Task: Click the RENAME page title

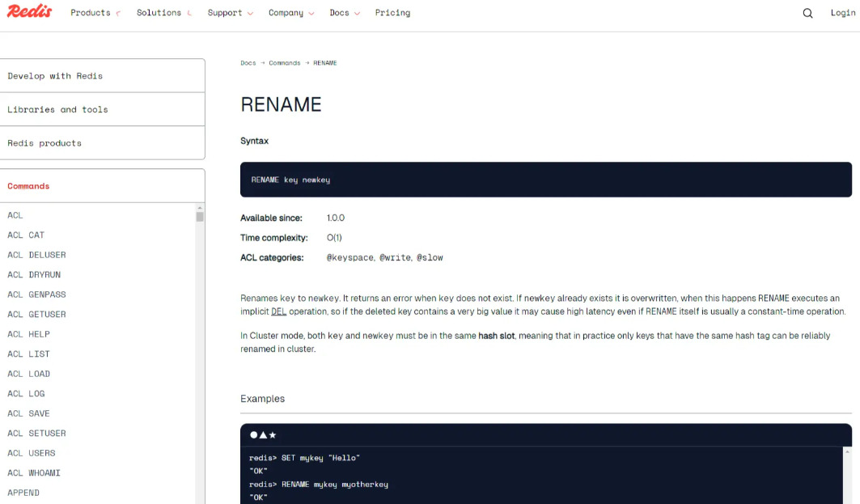Action: (x=281, y=104)
